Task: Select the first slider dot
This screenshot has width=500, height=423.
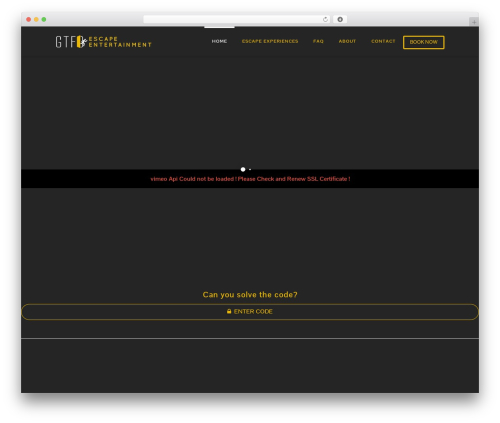Action: pos(243,169)
